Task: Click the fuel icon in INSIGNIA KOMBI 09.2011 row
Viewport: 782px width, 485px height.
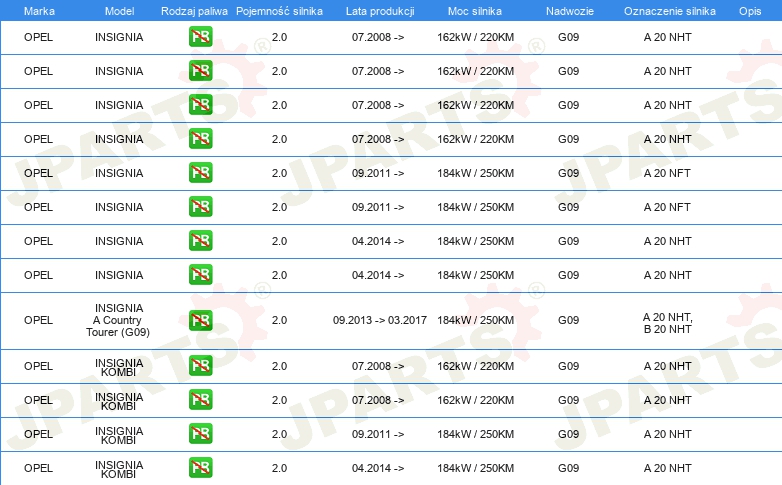Action: coord(200,434)
